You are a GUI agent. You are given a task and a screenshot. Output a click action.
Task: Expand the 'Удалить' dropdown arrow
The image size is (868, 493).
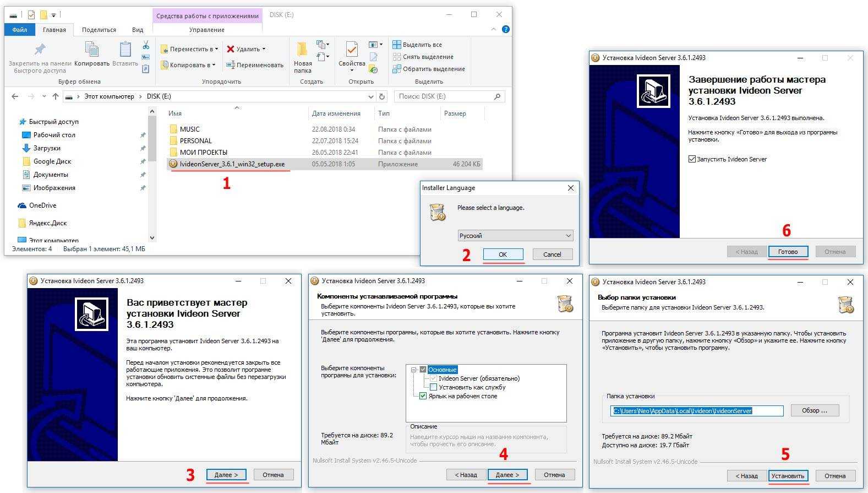tap(264, 49)
